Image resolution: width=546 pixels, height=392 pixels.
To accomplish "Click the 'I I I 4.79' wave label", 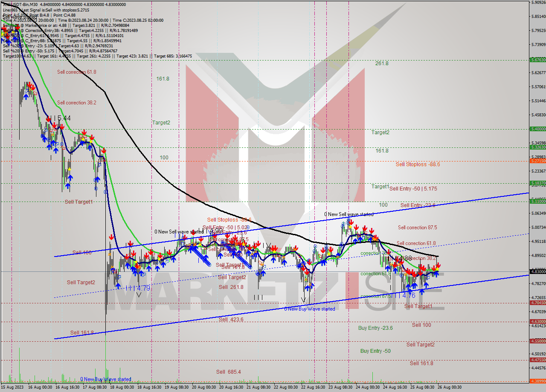I will point(137,288).
